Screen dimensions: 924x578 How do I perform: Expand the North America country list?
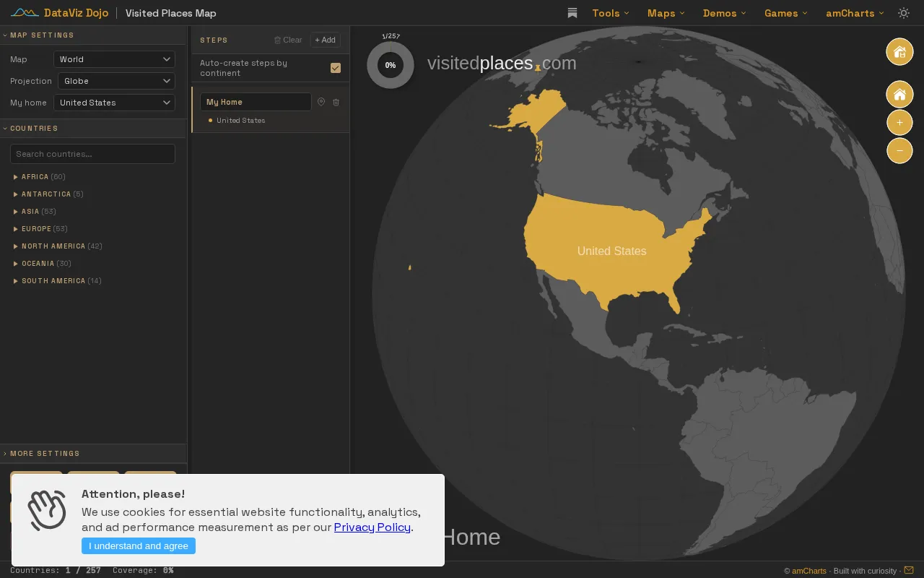58,246
